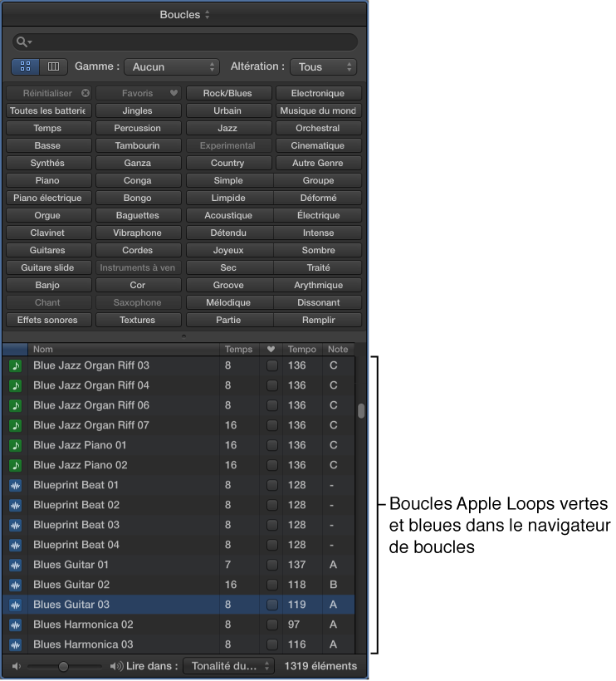Select the Toutes les batteries button

point(49,110)
